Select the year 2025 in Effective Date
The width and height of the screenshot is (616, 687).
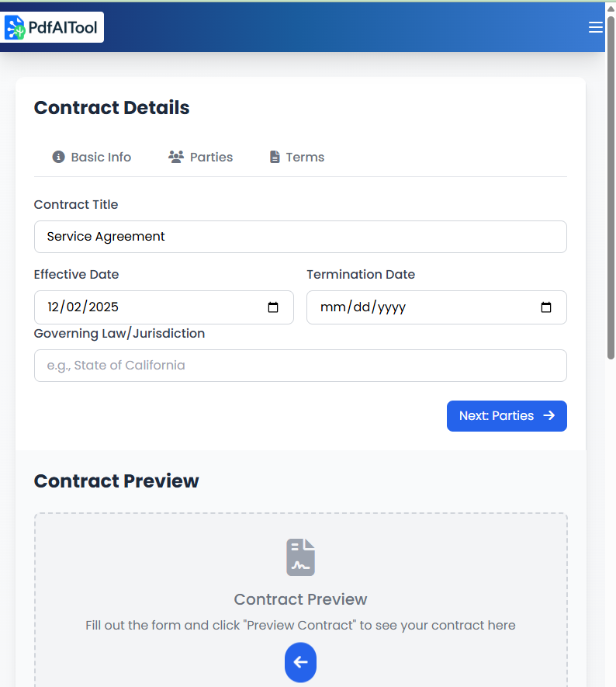point(103,307)
